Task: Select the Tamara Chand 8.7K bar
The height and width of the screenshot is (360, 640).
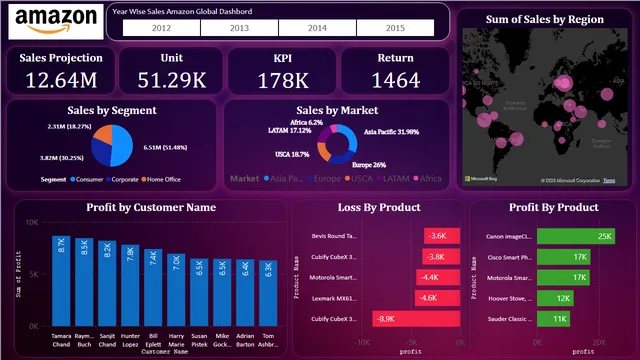Action: pos(61,281)
